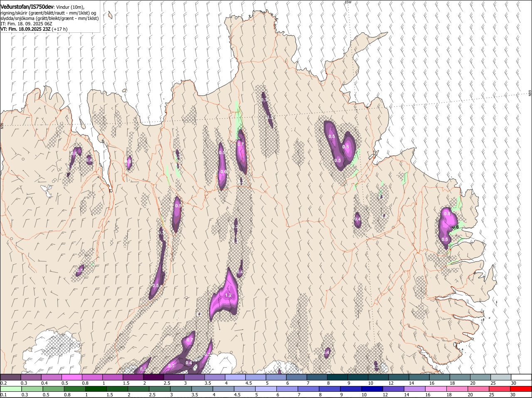
Task: Select the 4.5–5 light blue swatch in lower legend
Action: point(245,389)
